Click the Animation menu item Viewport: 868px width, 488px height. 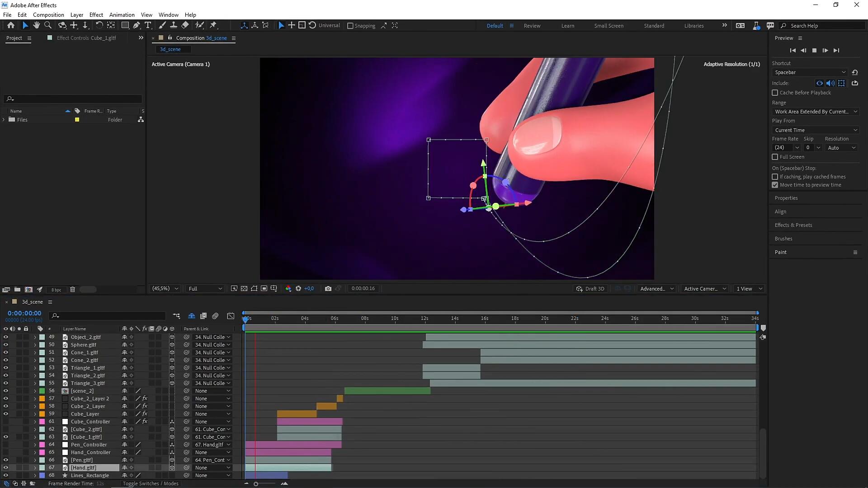click(x=122, y=14)
